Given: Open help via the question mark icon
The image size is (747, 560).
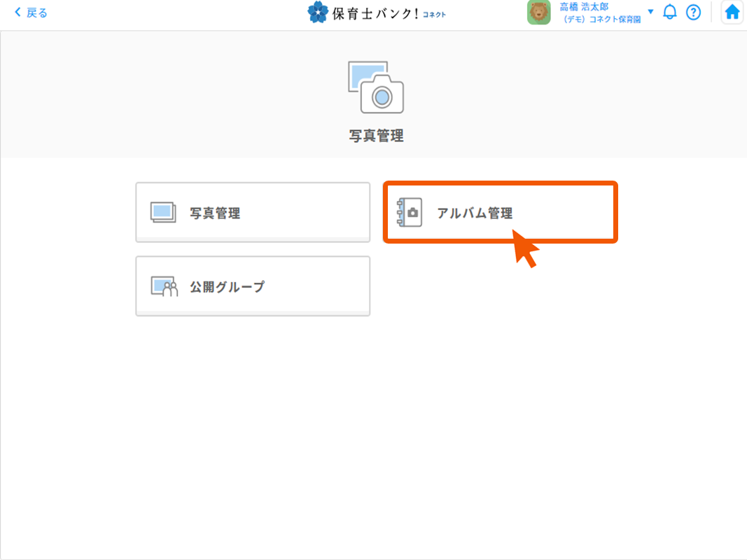Looking at the screenshot, I should tap(693, 12).
